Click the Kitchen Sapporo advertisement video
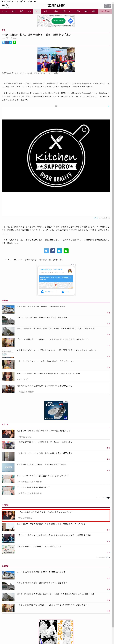114x644 pixels. (56, 156)
